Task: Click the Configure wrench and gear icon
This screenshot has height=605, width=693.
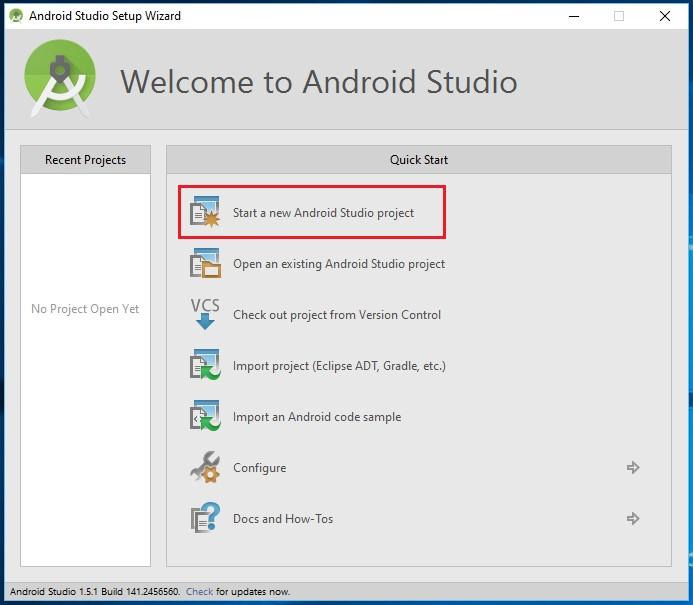Action: click(x=205, y=467)
